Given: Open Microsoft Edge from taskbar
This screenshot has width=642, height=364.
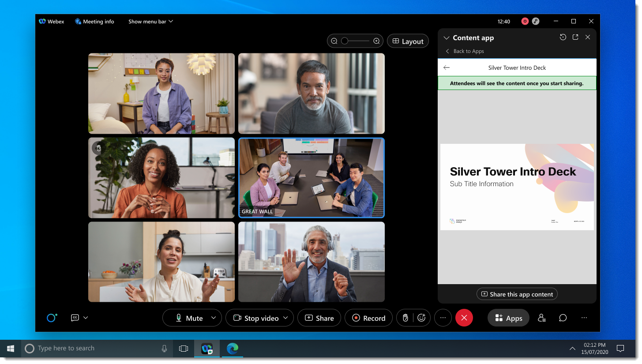Looking at the screenshot, I should pos(233,349).
